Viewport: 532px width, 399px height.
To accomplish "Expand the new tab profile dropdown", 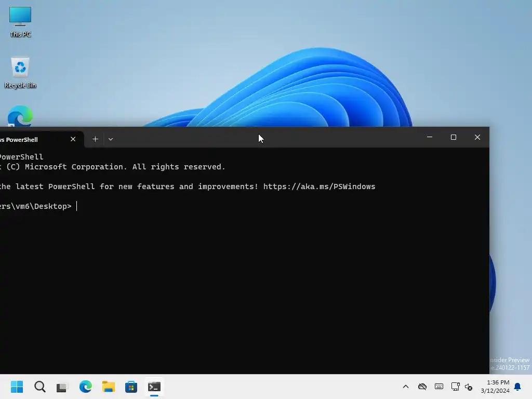I will click(x=111, y=139).
